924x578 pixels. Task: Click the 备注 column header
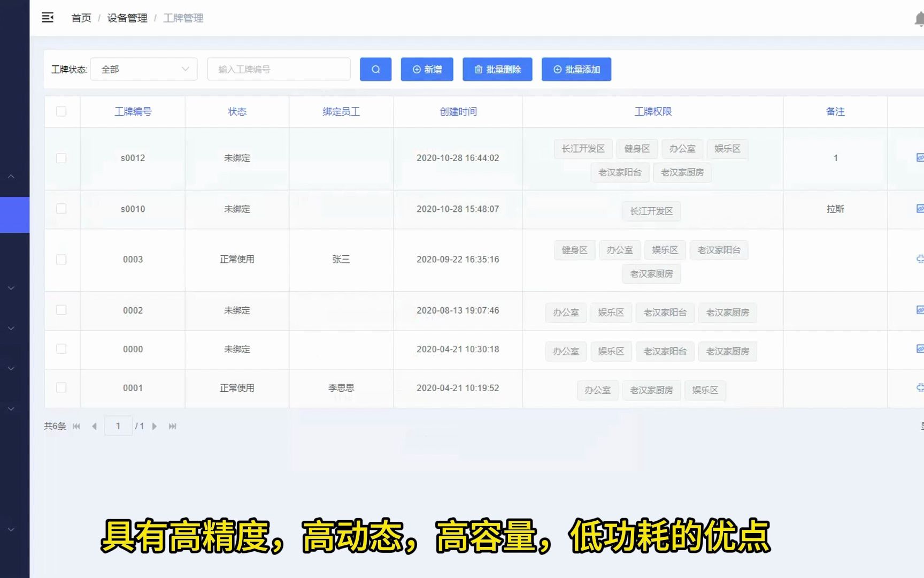835,111
